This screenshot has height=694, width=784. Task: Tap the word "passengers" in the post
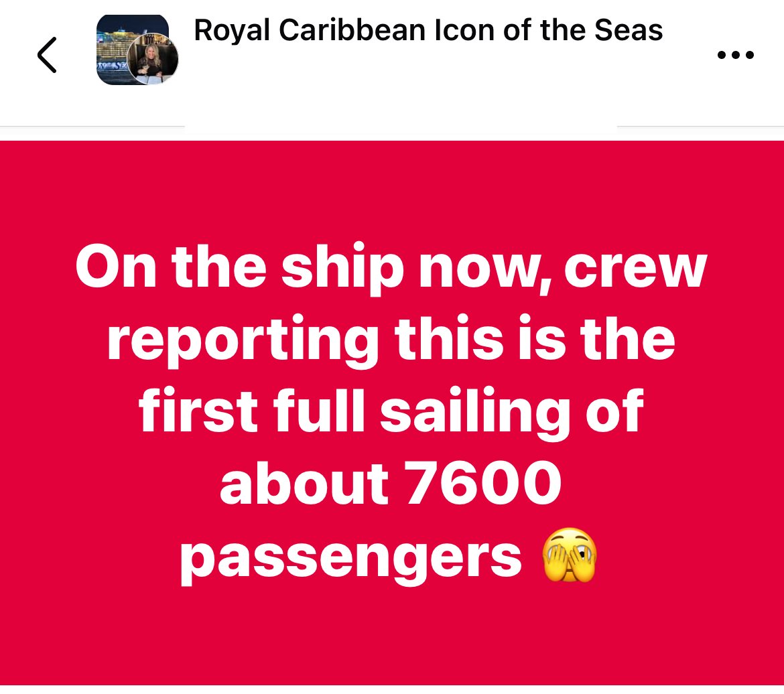351,558
